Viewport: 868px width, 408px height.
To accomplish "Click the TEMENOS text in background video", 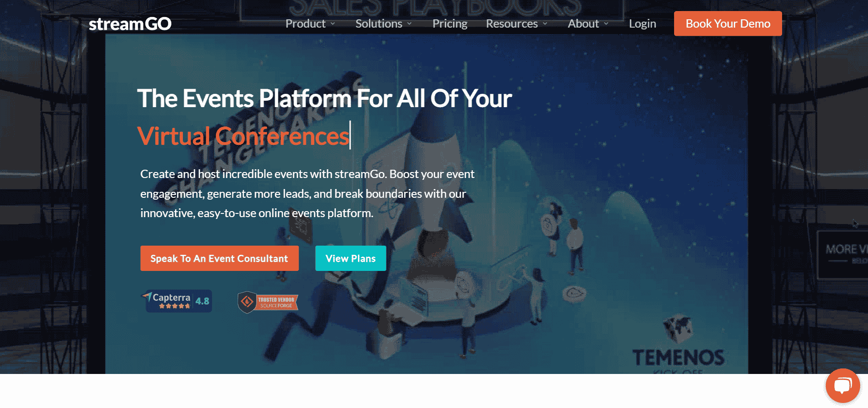I will (x=678, y=358).
